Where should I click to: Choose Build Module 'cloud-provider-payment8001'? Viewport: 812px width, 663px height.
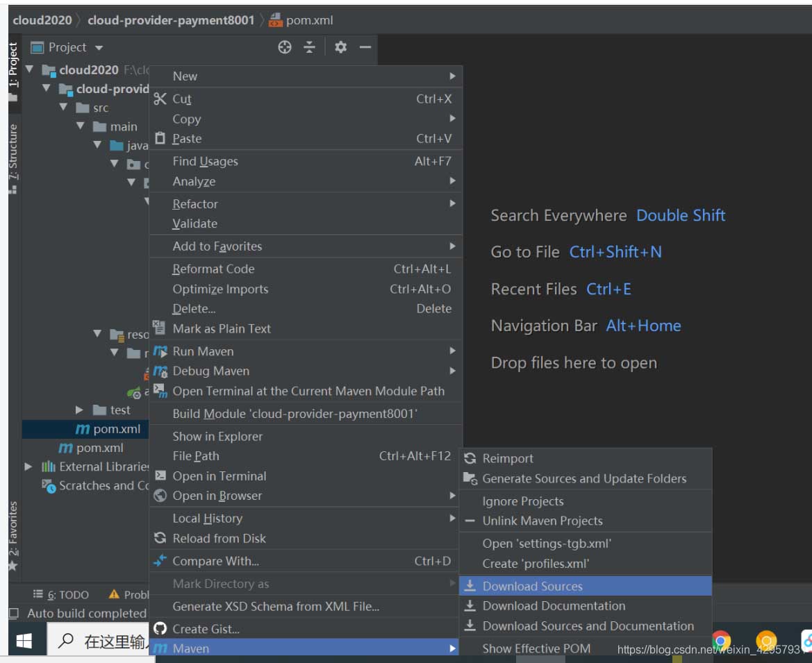pyautogui.click(x=306, y=414)
